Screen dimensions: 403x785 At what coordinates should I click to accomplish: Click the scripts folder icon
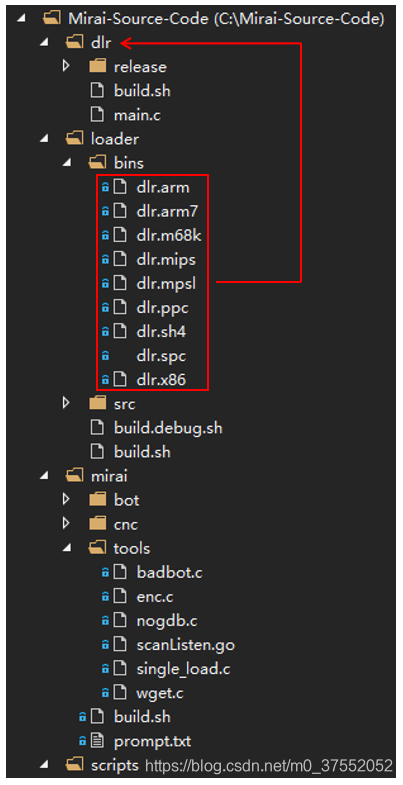point(75,765)
